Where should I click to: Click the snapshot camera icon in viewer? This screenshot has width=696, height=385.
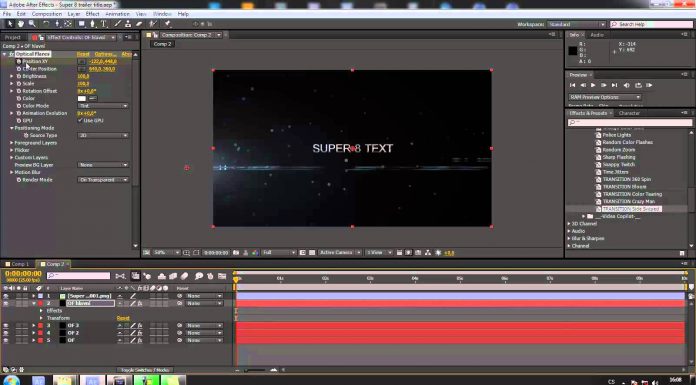236,253
